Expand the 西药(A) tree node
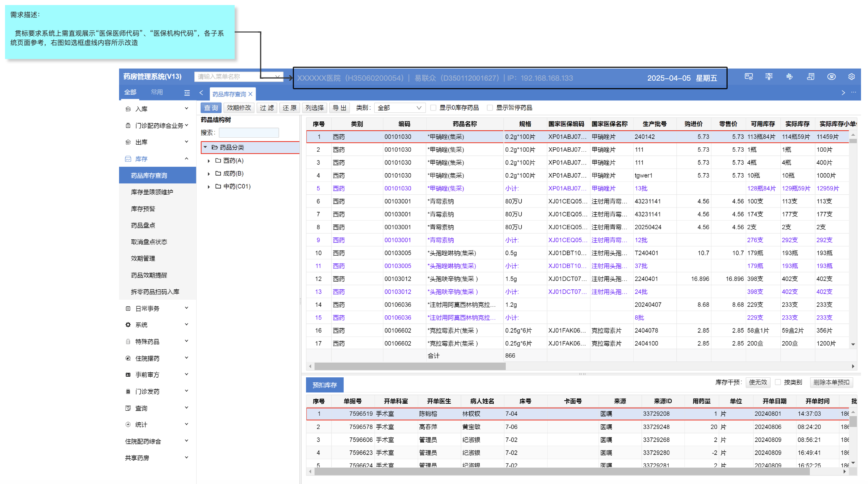Image resolution: width=868 pixels, height=484 pixels. pyautogui.click(x=209, y=161)
